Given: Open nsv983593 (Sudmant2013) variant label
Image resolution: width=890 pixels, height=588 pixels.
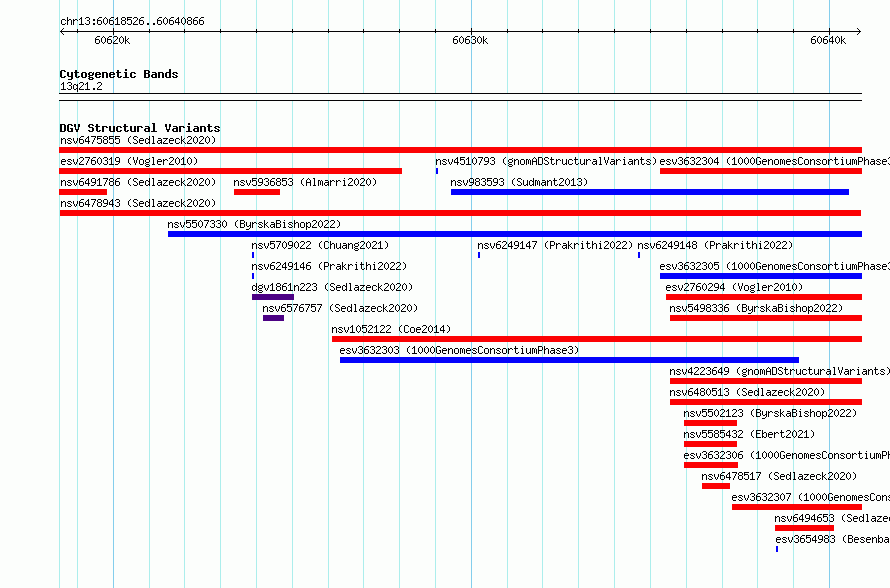Looking at the screenshot, I should point(519,182).
